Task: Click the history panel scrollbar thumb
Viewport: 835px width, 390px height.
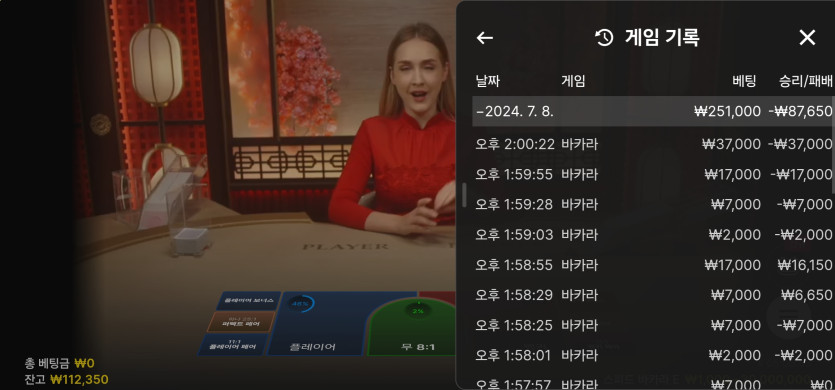Action: coord(833,145)
